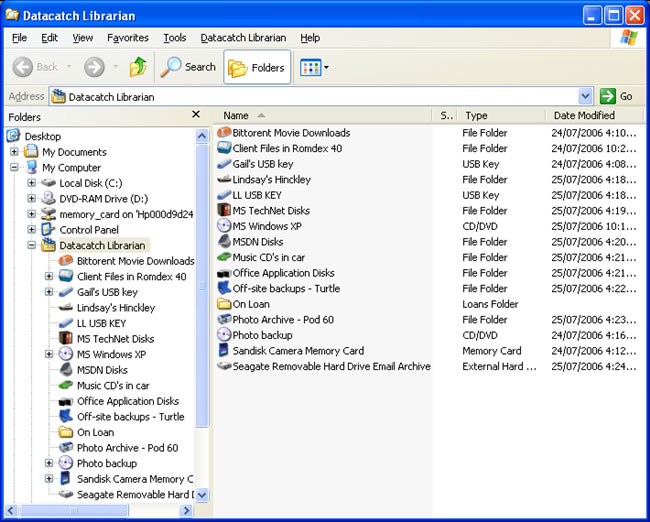Click Gail's USB key icon in file list

pos(224,164)
